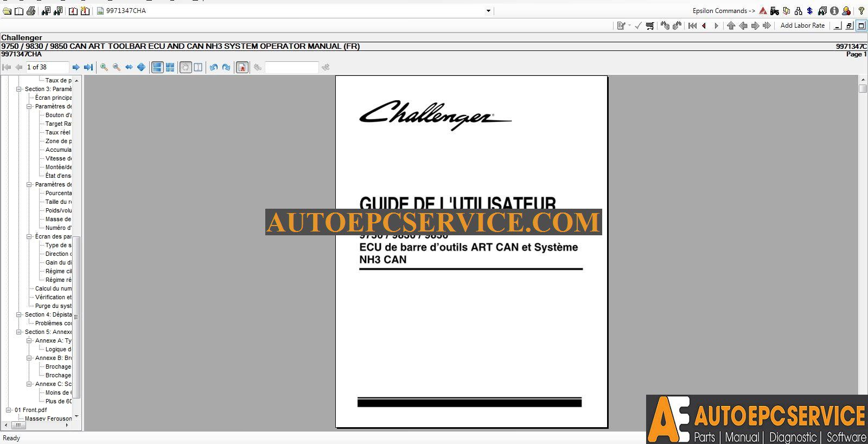Open dropdown arrow beside the notes icon
The width and height of the screenshot is (868, 444).
coord(629,25)
